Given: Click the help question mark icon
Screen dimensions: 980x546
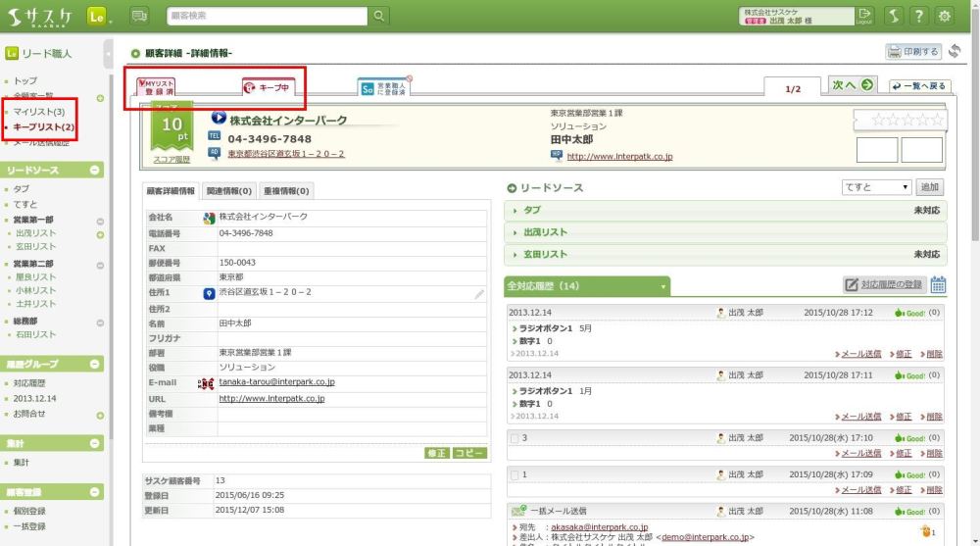Looking at the screenshot, I should (918, 16).
